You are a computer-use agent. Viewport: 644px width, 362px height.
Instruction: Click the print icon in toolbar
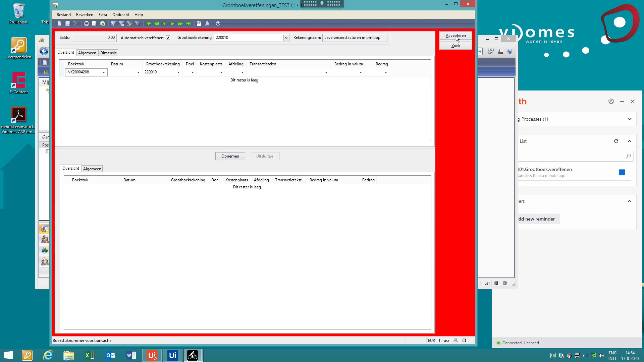coord(86,23)
